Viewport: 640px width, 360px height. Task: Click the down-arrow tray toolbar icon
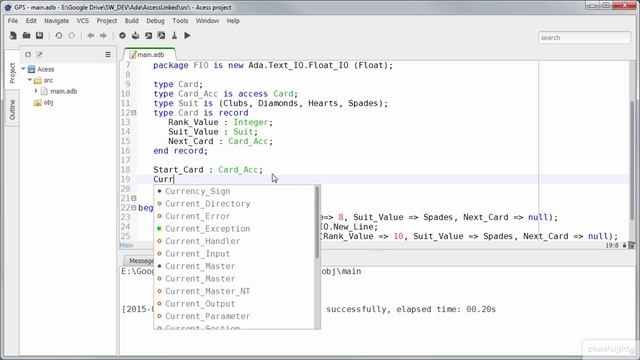[136, 36]
